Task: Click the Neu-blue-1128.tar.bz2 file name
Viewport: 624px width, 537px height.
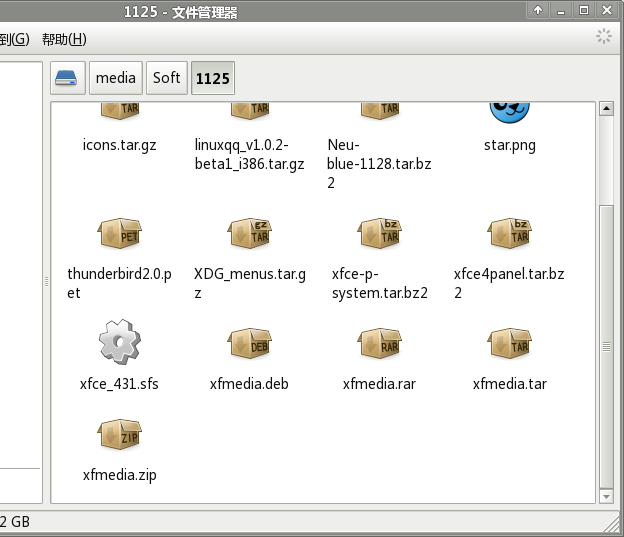Action: (379, 164)
